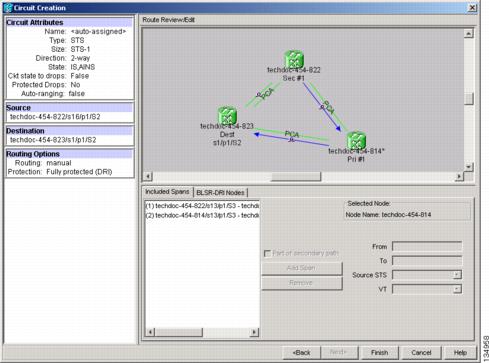Image resolution: width=489 pixels, height=363 pixels.
Task: Open the VT dropdown
Action: pos(457,289)
